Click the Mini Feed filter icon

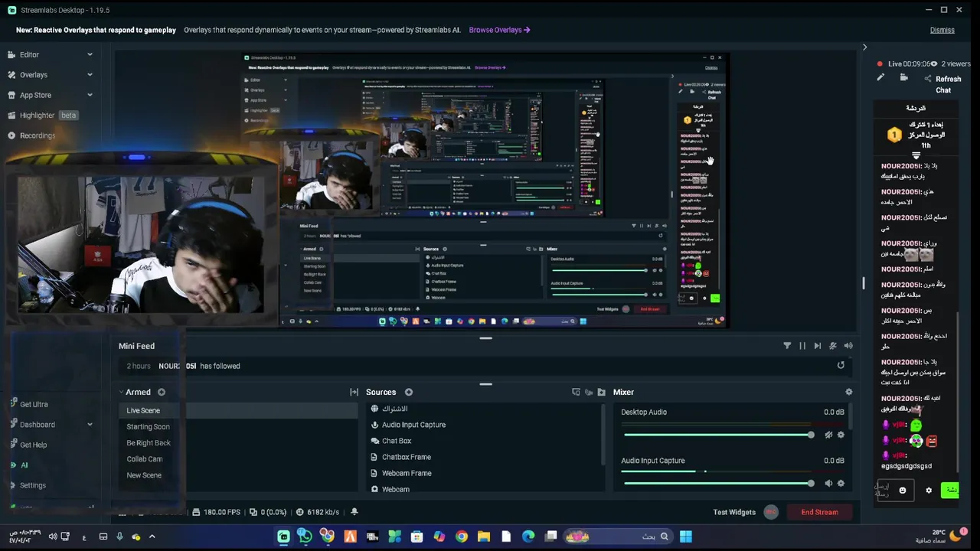[787, 346]
